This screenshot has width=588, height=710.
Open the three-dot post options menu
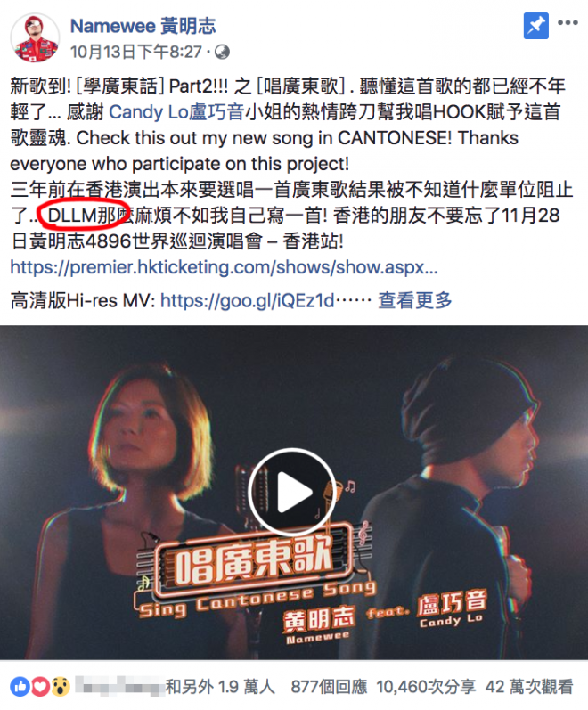coord(568,22)
